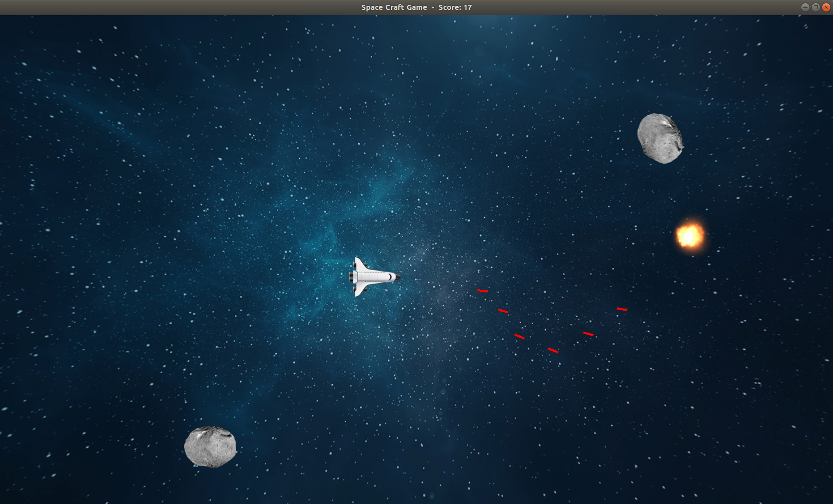
Task: Close the Space Craft Game window
Action: (826, 7)
